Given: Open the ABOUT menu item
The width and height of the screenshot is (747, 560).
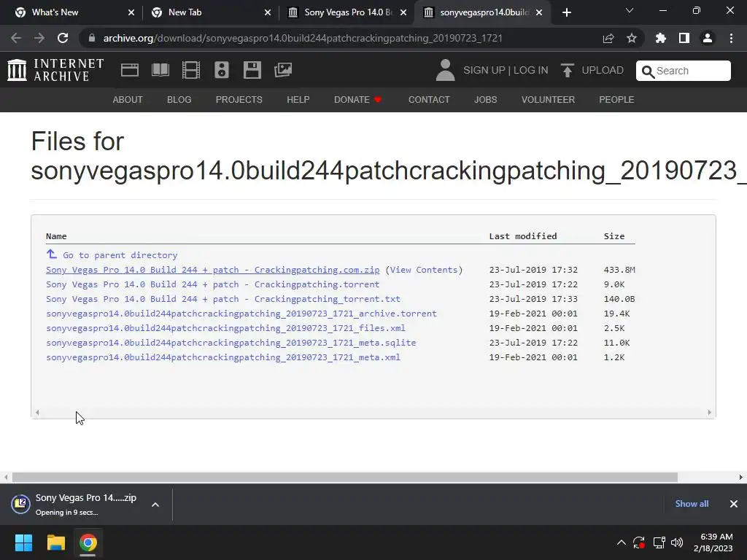Looking at the screenshot, I should 128,99.
